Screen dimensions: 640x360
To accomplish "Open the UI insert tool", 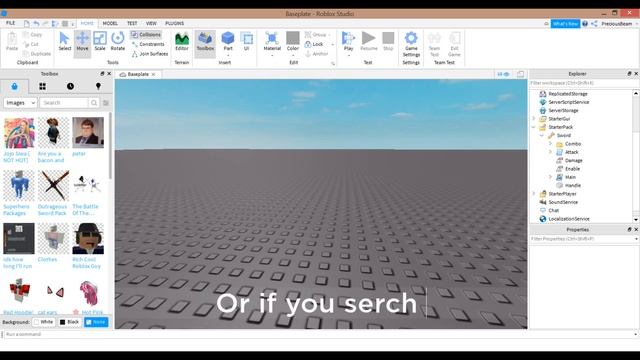I will pos(247,42).
